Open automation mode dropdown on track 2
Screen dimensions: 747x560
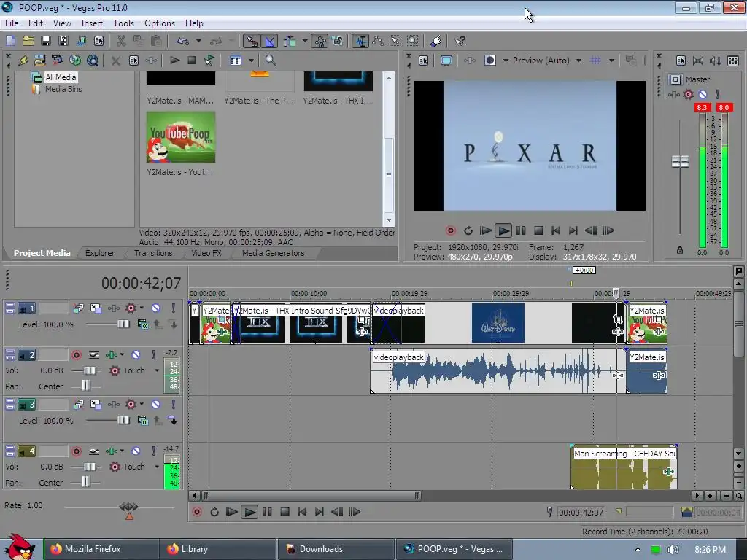[x=157, y=370]
